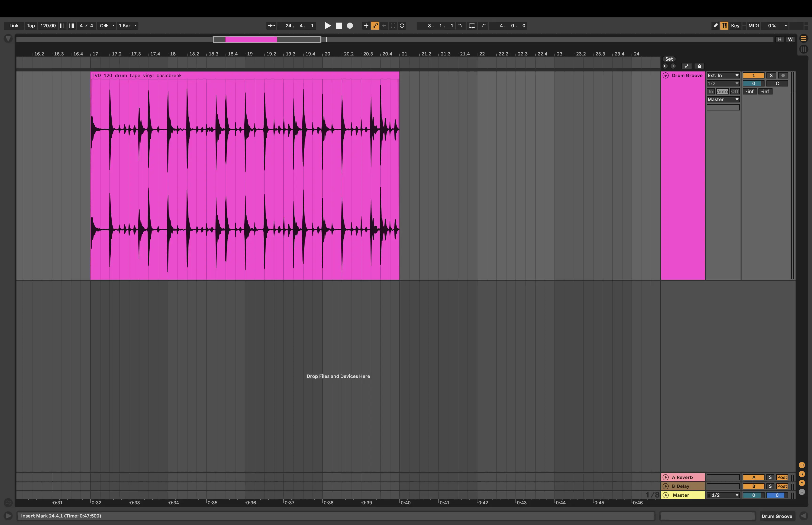The image size is (812, 525).
Task: Toggle the I-O section visibility button
Action: point(802,465)
